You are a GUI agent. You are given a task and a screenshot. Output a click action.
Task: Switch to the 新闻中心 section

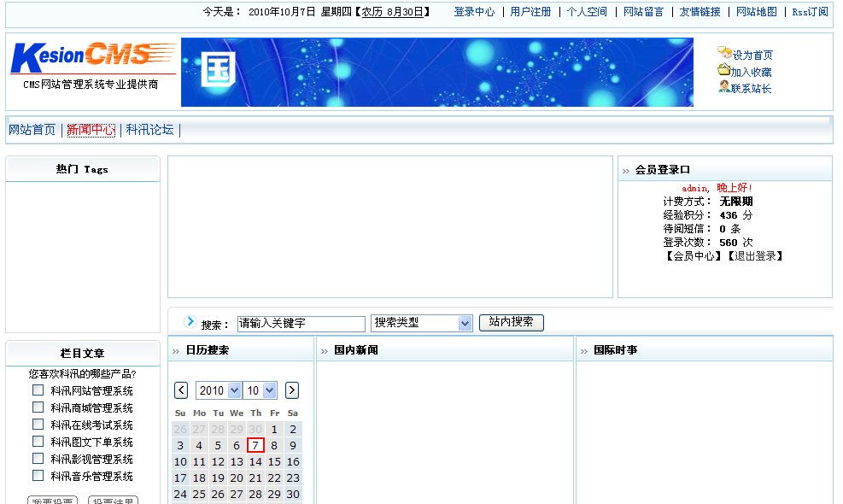click(x=91, y=130)
